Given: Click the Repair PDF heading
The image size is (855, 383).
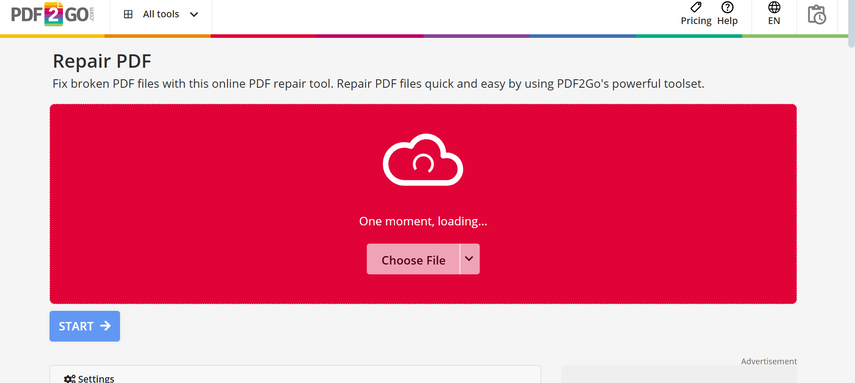Looking at the screenshot, I should click(102, 61).
